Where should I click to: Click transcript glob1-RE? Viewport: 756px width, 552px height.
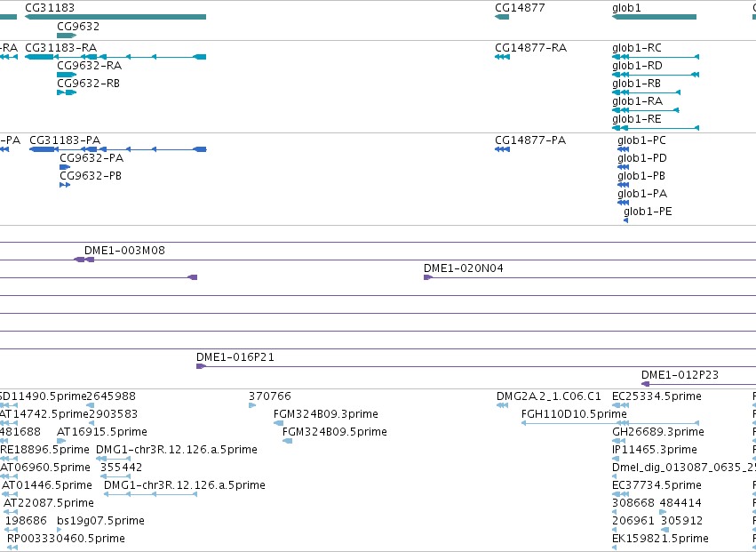pyautogui.click(x=637, y=119)
